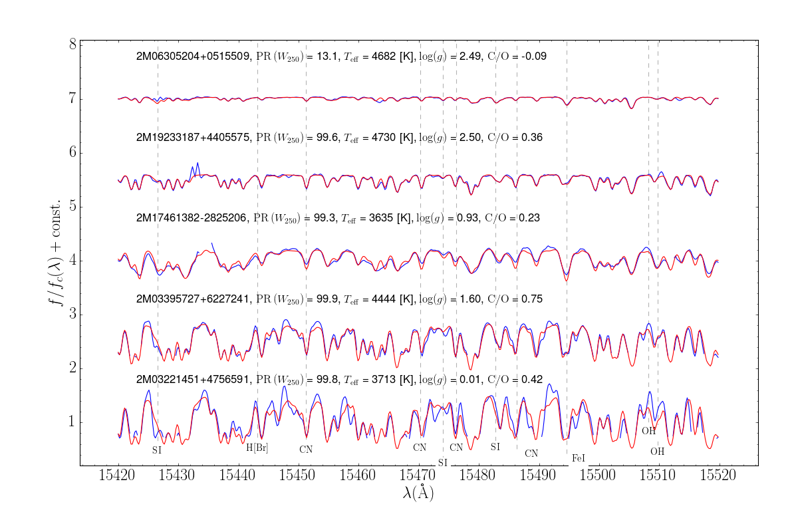Click the y-axis tick label 3
The image size is (798, 532).
point(72,314)
